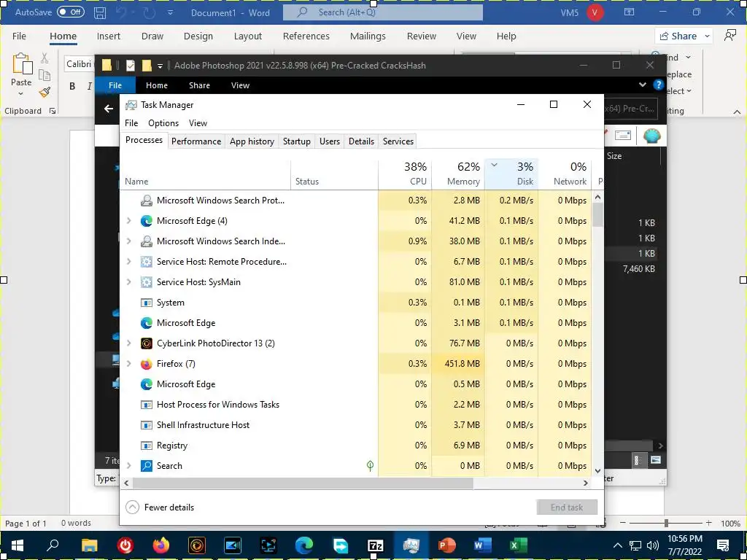Open the Mailings tab in Word

click(x=368, y=36)
